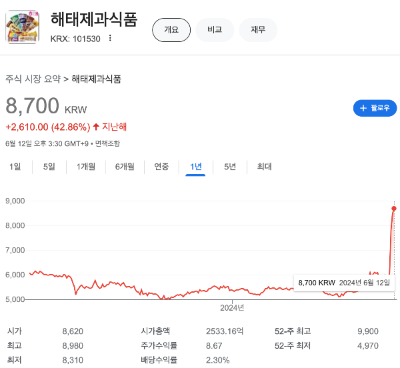The image size is (400, 368).
Task: Click the 8,700 KRW price tooltip
Action: coord(344,283)
